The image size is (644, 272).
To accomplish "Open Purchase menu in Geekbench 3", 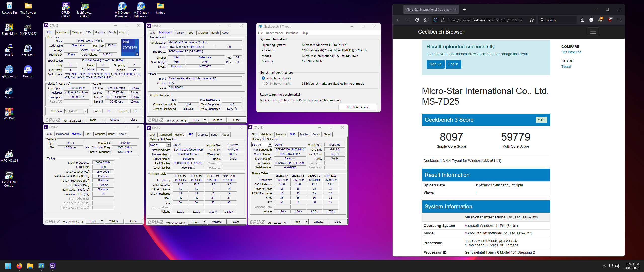I will point(292,33).
